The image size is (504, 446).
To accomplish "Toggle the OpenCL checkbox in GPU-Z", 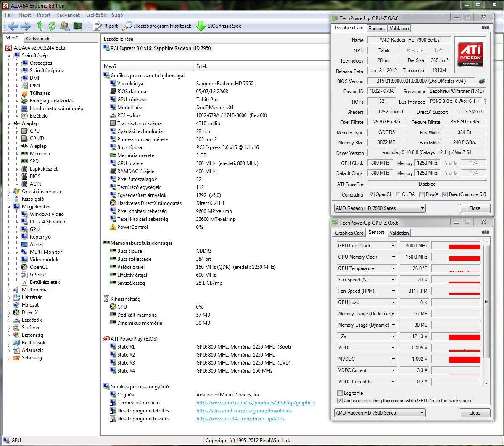I will click(x=372, y=194).
